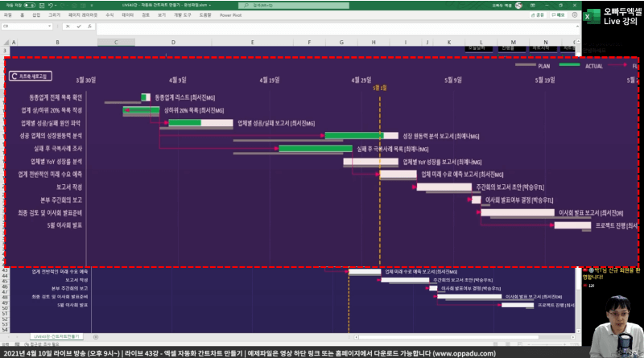
Task: Click the 차트축 새로고침 refresh button
Action: [31, 76]
